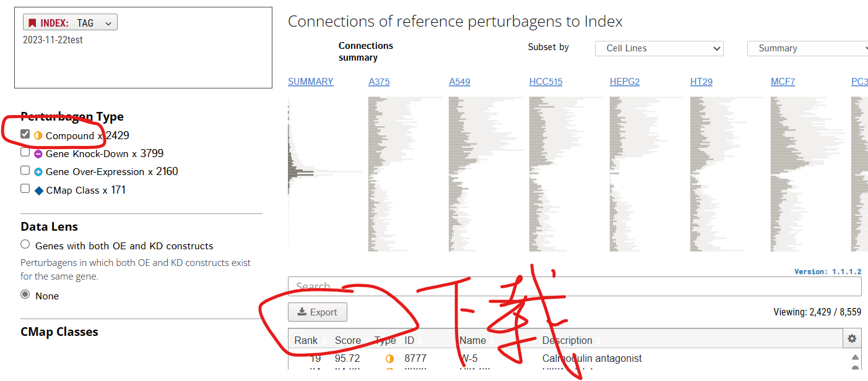
Task: Sort table by Score column
Action: tap(348, 340)
